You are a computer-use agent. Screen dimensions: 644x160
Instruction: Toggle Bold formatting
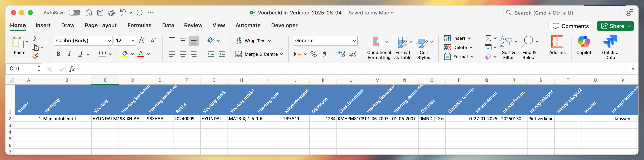tap(59, 54)
